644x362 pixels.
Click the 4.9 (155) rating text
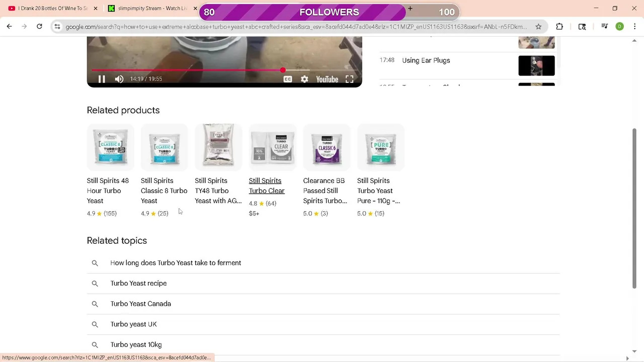(x=102, y=214)
